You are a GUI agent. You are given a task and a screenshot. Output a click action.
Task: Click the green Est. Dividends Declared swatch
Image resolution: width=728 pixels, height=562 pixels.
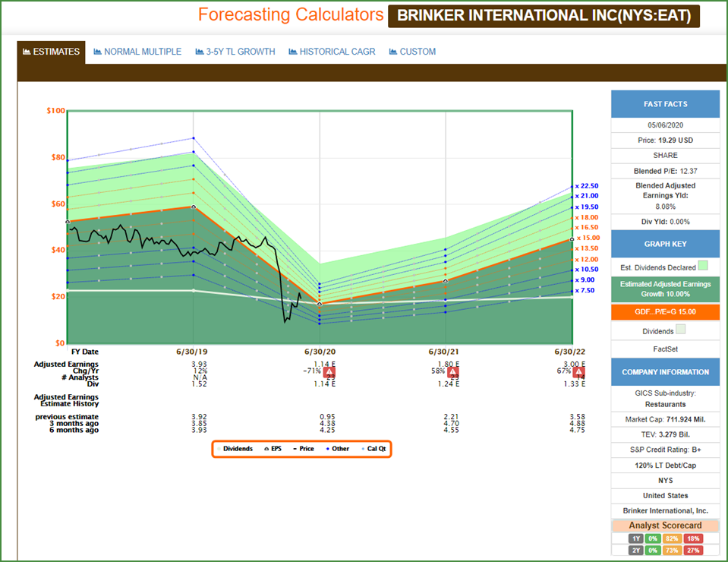[702, 266]
